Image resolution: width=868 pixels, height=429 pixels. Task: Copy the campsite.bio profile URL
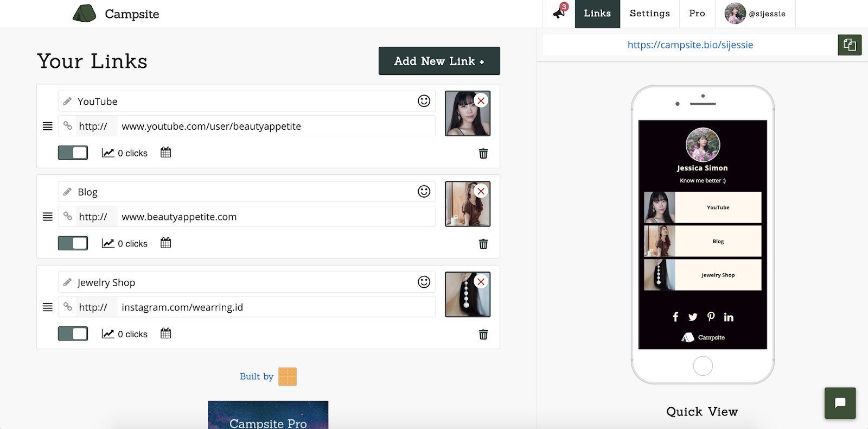pyautogui.click(x=850, y=45)
